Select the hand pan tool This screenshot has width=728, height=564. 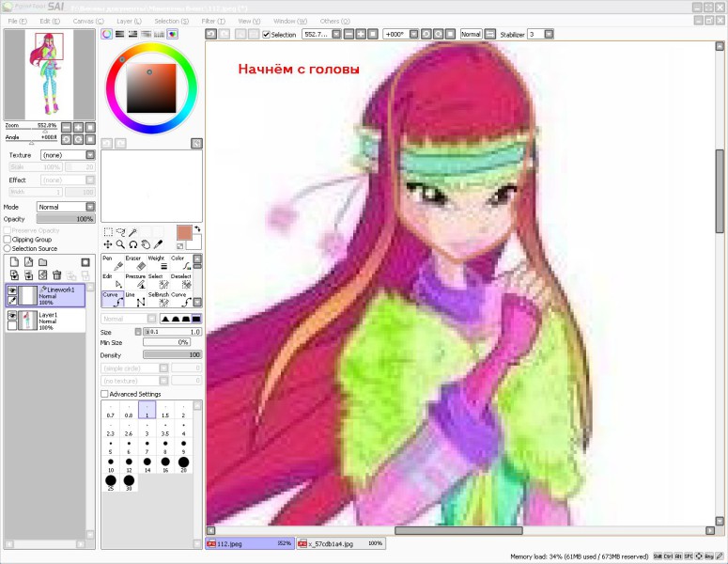click(146, 244)
